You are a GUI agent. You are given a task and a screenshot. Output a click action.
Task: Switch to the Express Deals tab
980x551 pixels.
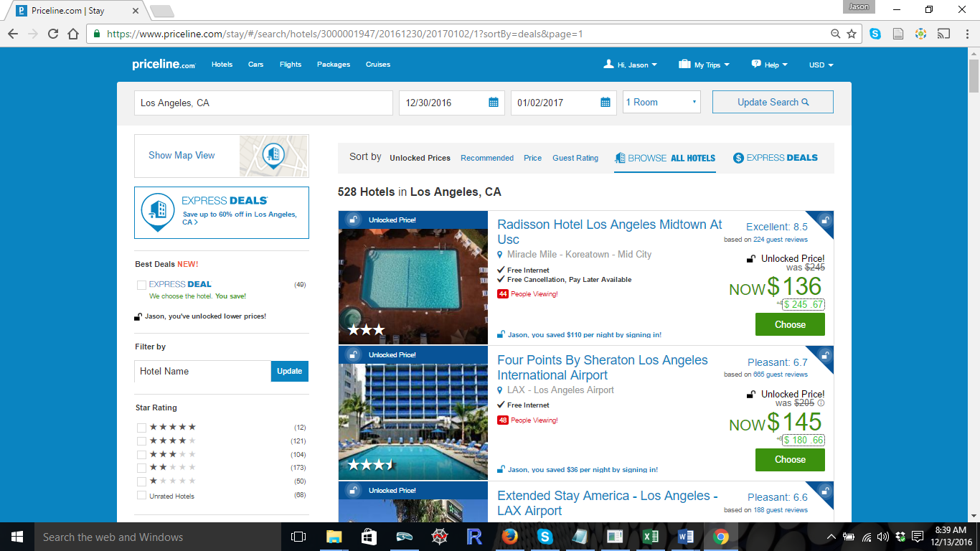776,158
